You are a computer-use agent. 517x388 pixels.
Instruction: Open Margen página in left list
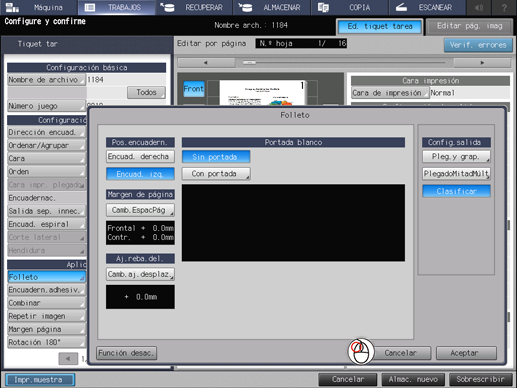(46, 329)
